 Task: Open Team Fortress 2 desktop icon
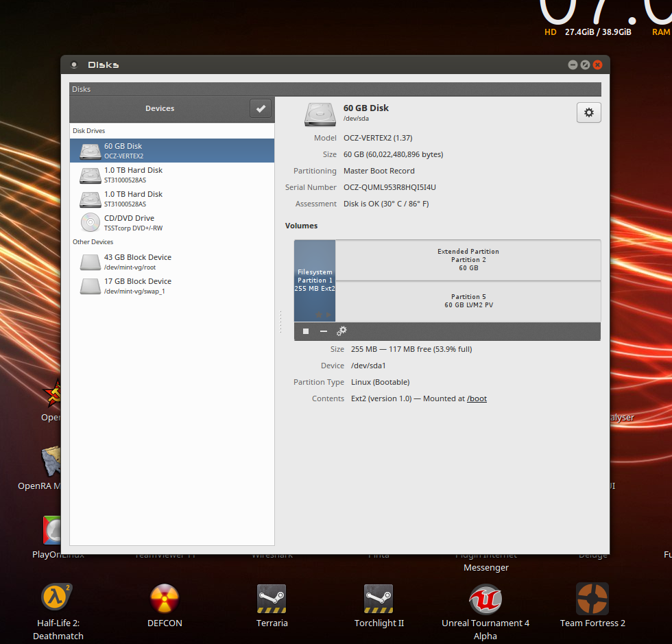(592, 599)
